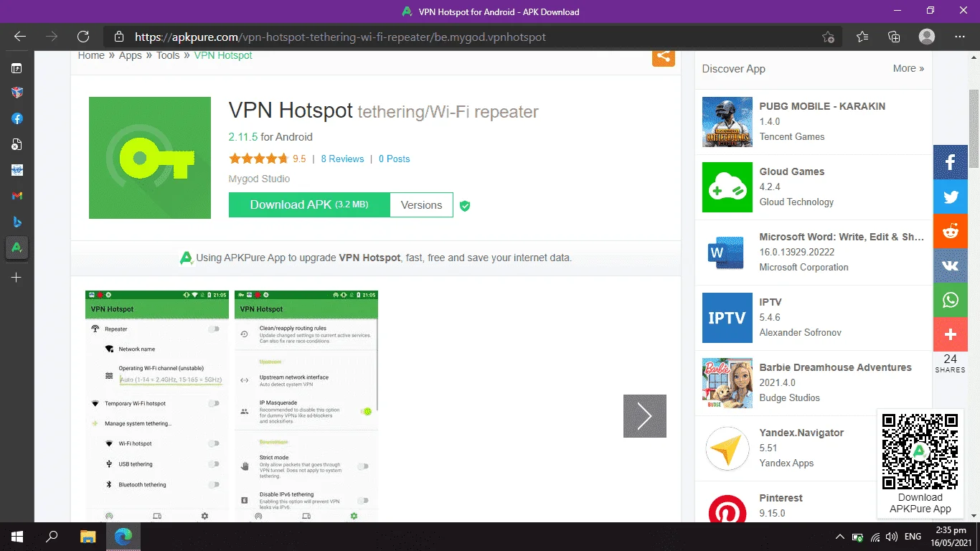Share page on VK

click(951, 265)
